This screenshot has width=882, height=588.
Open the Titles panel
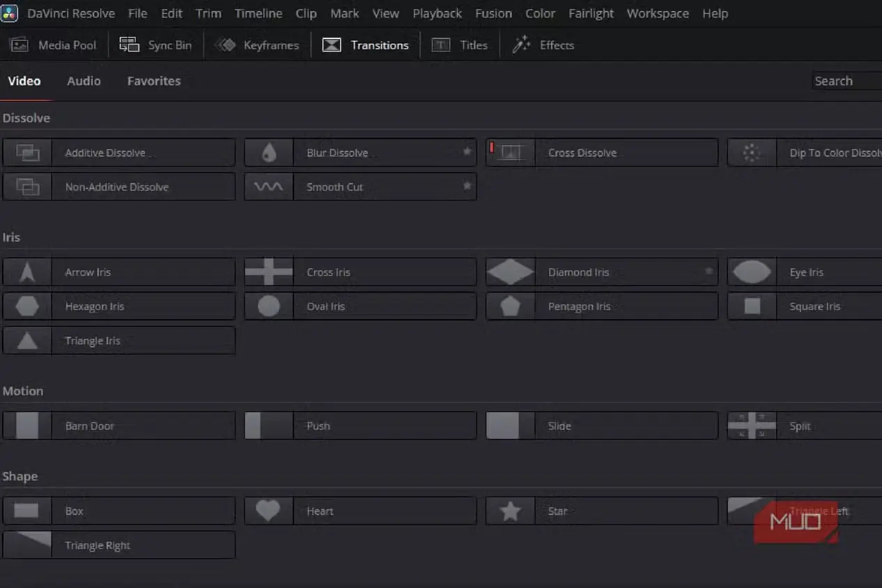tap(459, 45)
